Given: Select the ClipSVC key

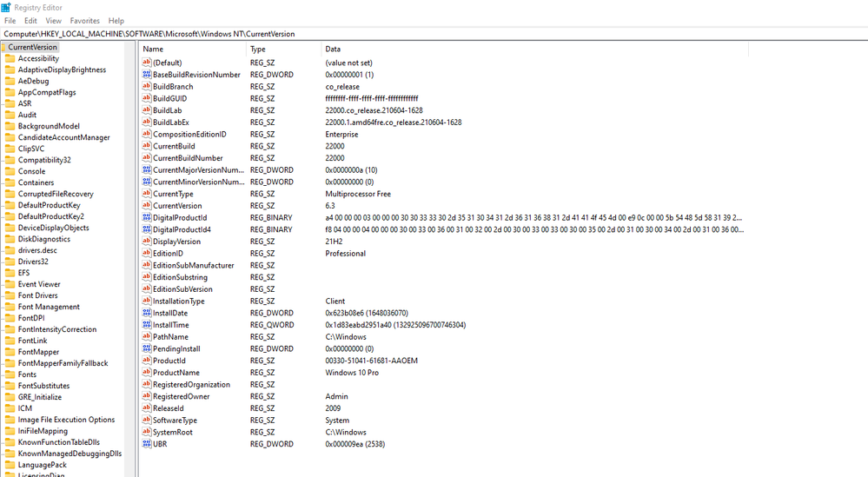Looking at the screenshot, I should click(x=31, y=149).
